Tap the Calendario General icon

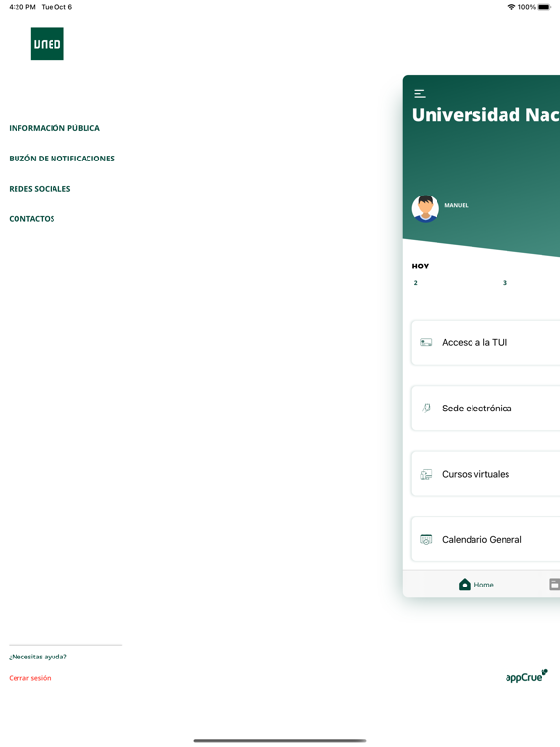pos(426,539)
